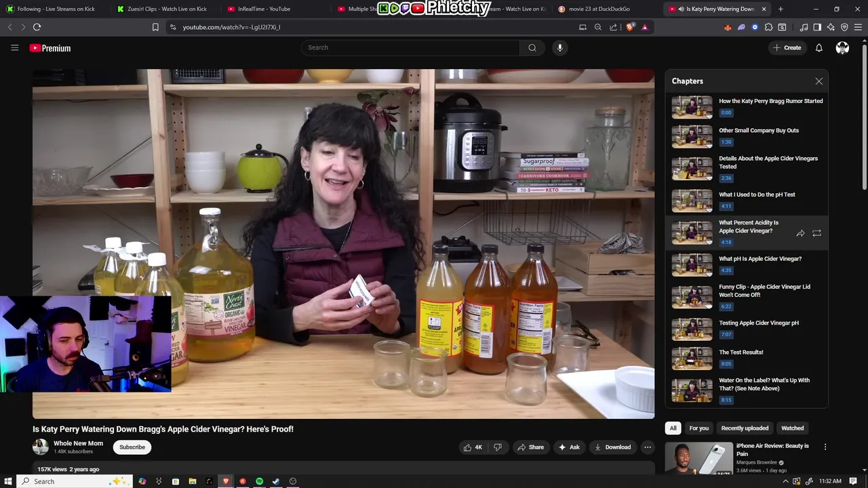This screenshot has width=868, height=488.
Task: Reload the page in the browser
Action: [x=37, y=27]
